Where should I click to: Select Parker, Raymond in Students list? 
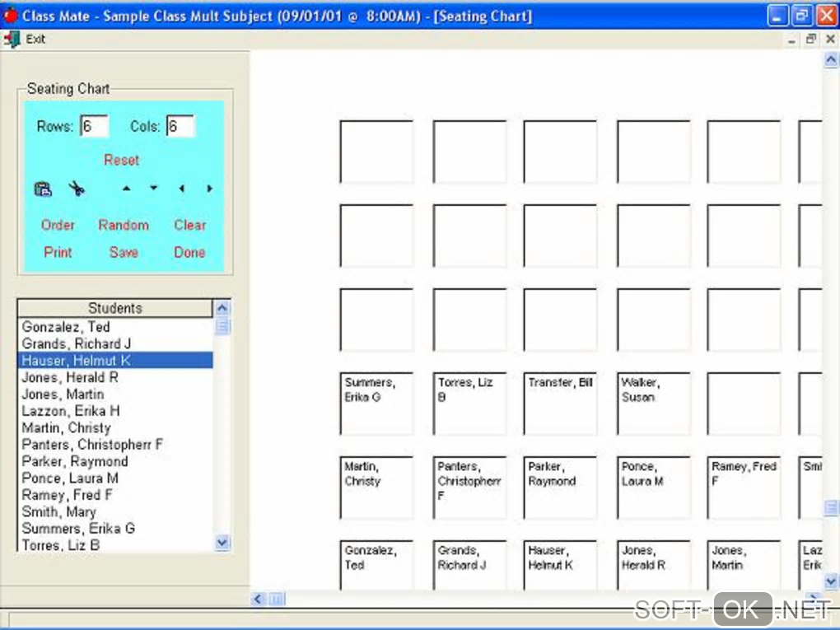115,461
